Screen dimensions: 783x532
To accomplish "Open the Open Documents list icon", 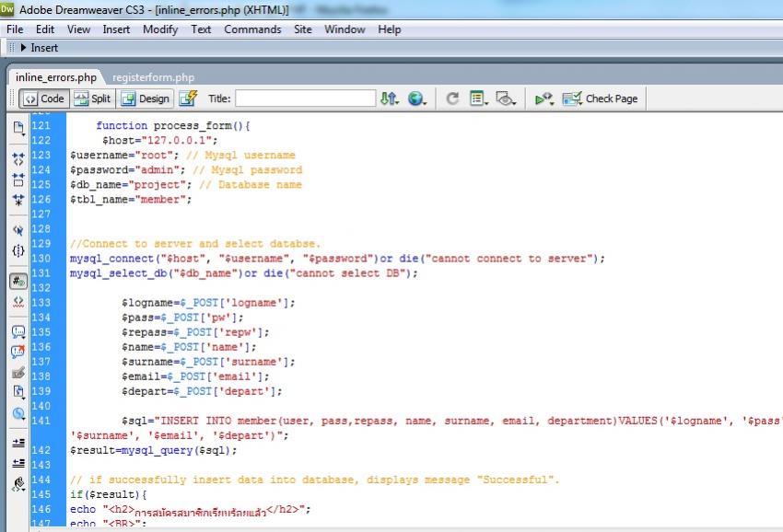I will pos(18,128).
